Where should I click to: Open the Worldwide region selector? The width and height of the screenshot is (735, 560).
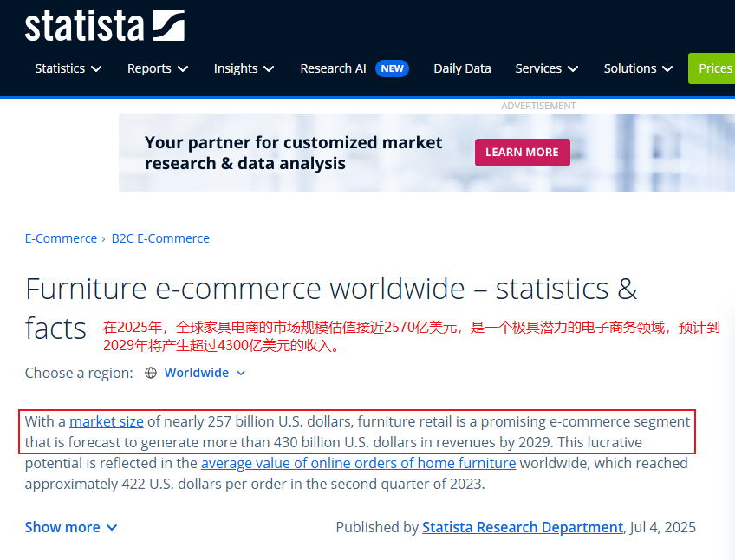(x=205, y=373)
